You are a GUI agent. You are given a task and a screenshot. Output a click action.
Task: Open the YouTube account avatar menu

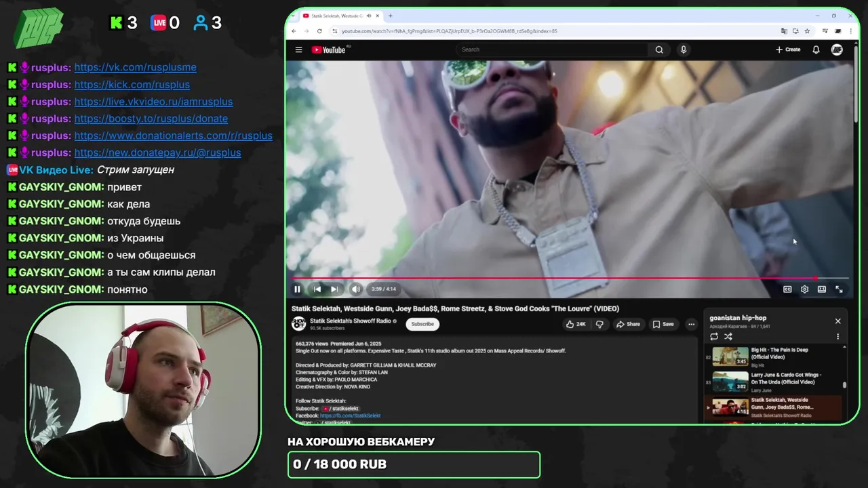pyautogui.click(x=837, y=49)
